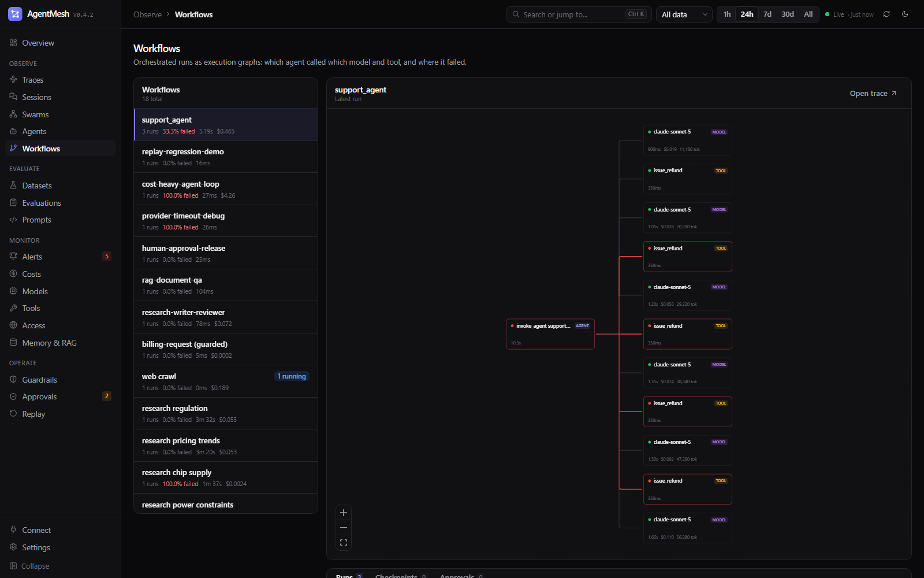Open Guardrails settings
Viewport: 924px width, 578px height.
click(x=60, y=380)
